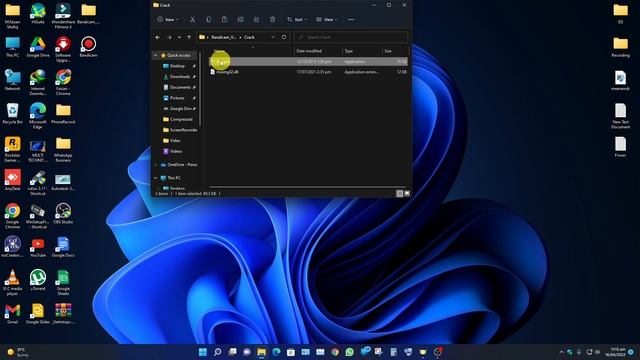Screen dimensions: 640x360
Task: Select the Microsoft Edge desktop icon
Action: click(x=38, y=116)
